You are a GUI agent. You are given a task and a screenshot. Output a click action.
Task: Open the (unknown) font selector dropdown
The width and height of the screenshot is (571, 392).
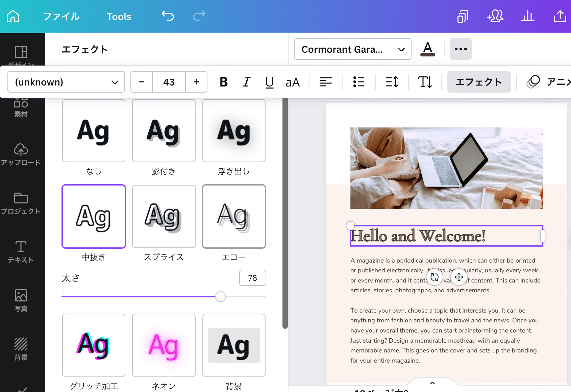(x=66, y=82)
